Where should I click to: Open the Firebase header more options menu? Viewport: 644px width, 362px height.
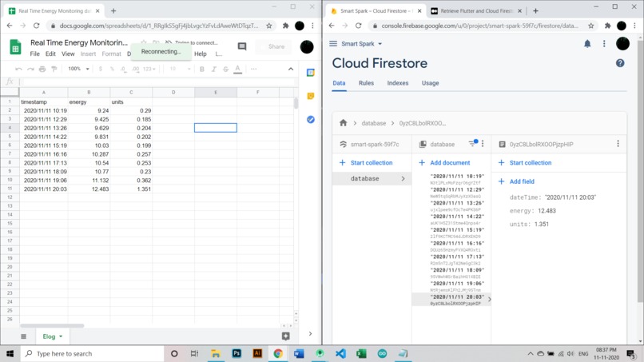coord(604,44)
